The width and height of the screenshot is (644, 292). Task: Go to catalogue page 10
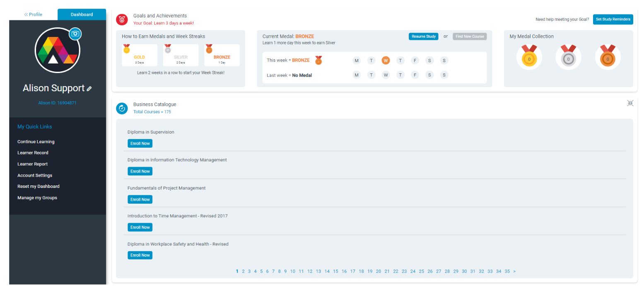(x=293, y=271)
